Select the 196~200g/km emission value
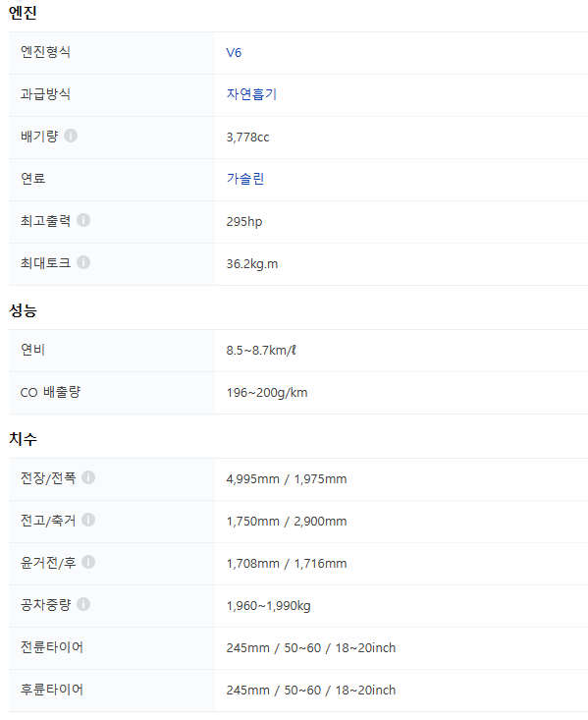The width and height of the screenshot is (588, 720). 267,393
